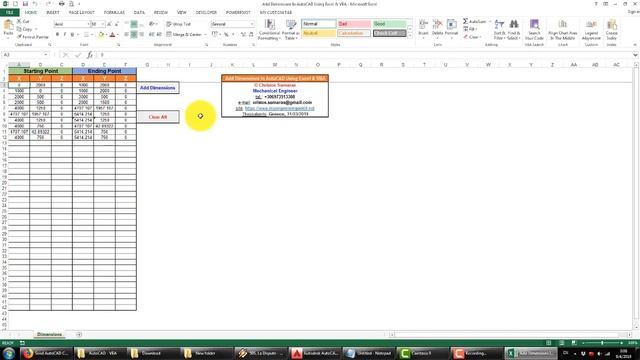The width and height of the screenshot is (640, 360).
Task: Increase font size with the larger A icon
Action: [109, 24]
